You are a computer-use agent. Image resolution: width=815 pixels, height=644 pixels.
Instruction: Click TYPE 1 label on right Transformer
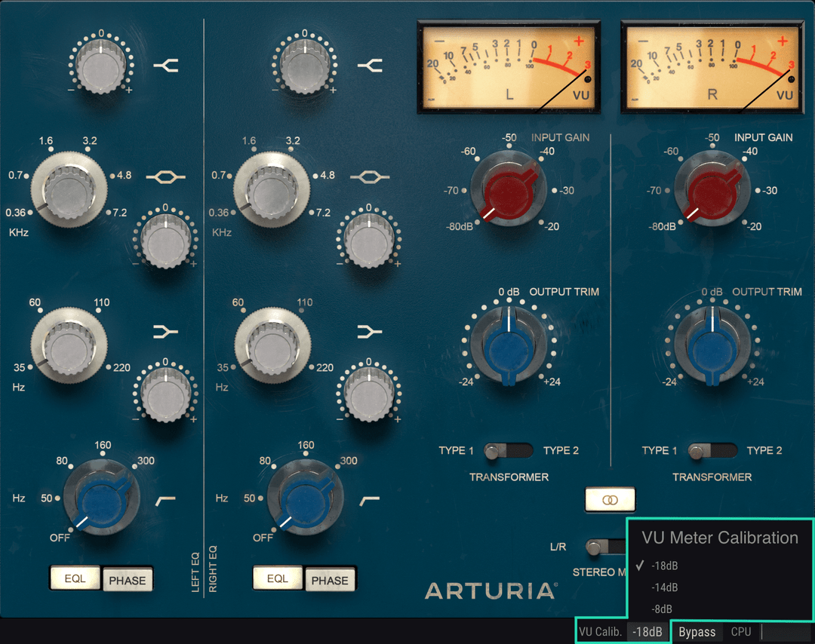(659, 451)
